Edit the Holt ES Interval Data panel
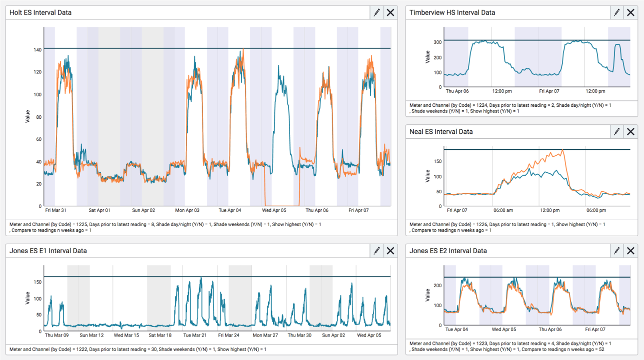644x360 pixels. 376,12
